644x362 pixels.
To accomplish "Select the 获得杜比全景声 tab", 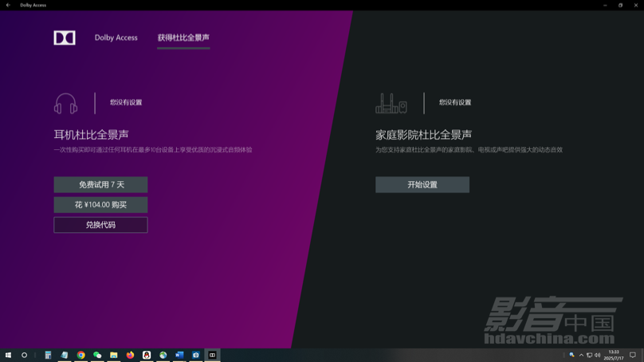I will (x=183, y=37).
